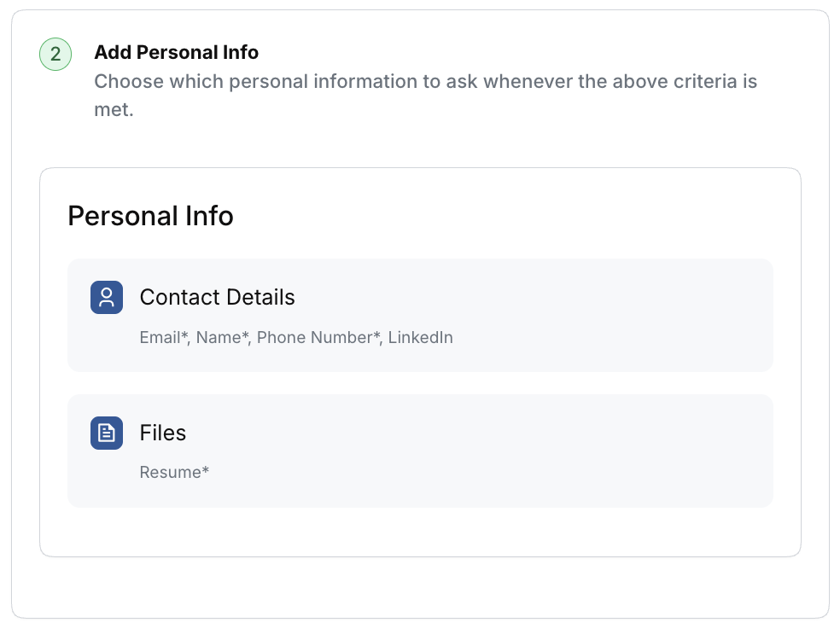Click the Resume* file label

click(174, 473)
